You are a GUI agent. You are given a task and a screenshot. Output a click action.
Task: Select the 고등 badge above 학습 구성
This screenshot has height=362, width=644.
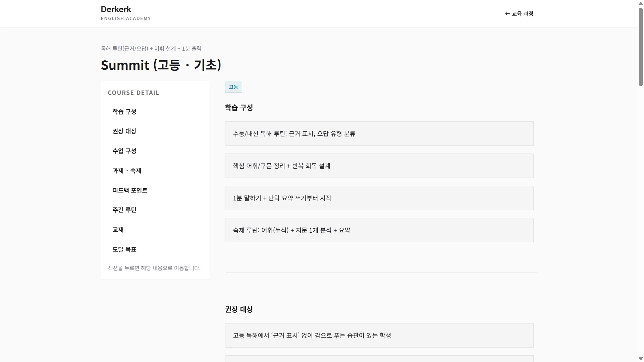point(233,87)
